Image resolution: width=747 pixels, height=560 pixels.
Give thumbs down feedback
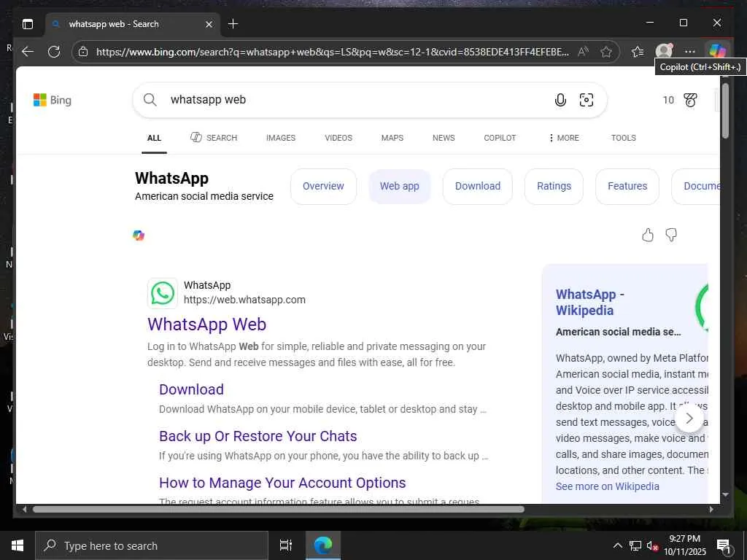(x=671, y=235)
